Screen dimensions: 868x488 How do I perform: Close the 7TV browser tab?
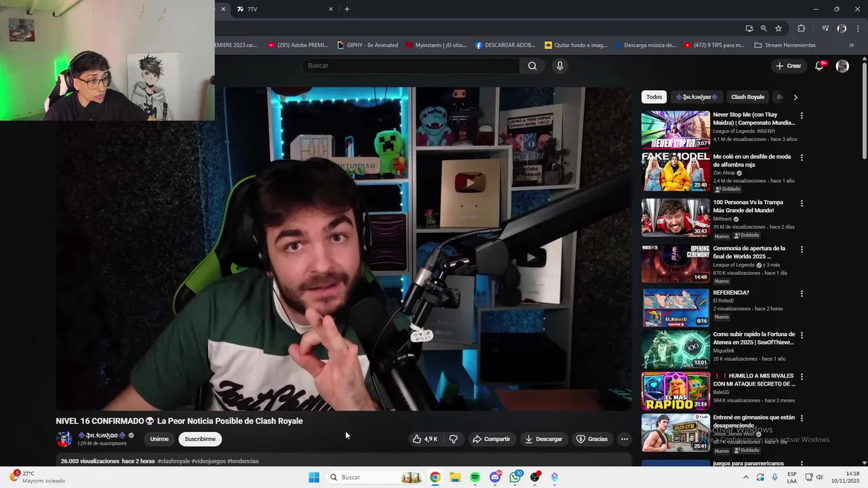click(x=331, y=9)
